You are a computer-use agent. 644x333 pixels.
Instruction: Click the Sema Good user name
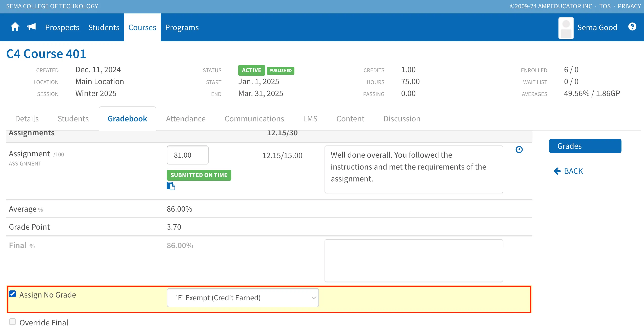597,27
